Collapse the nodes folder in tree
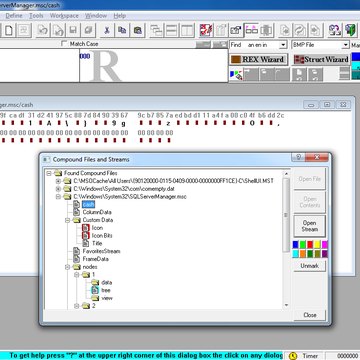The width and height of the screenshot is (360, 360). [67, 267]
